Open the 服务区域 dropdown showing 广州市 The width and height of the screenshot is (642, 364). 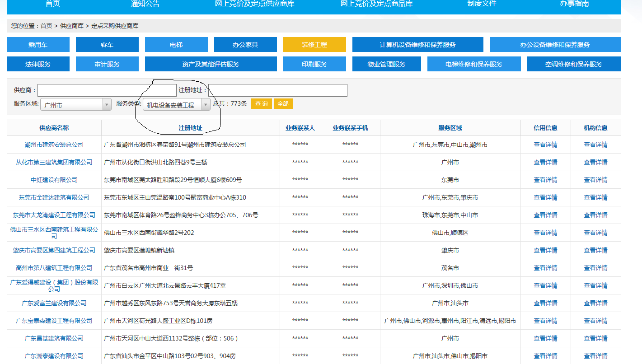point(75,103)
